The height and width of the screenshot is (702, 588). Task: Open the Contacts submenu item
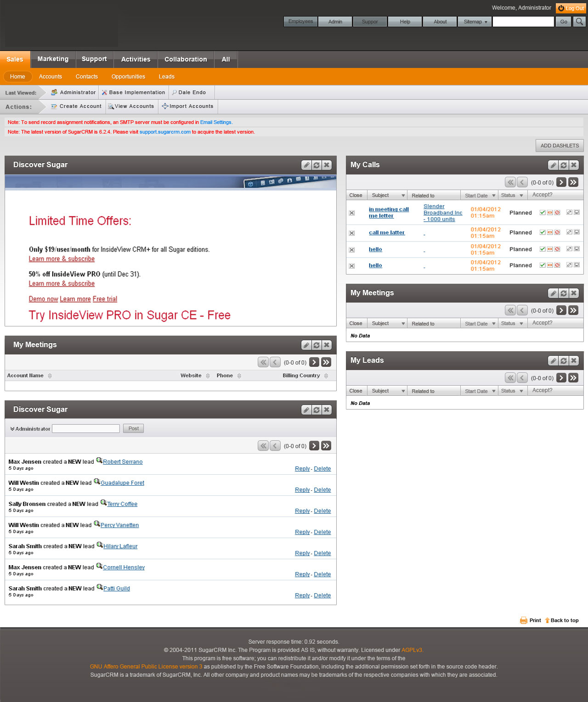pos(86,77)
